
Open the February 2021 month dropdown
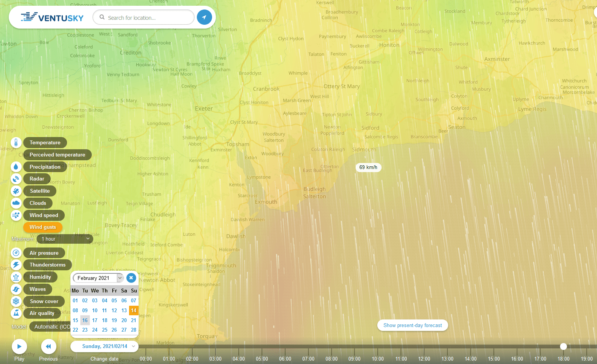[x=98, y=278]
